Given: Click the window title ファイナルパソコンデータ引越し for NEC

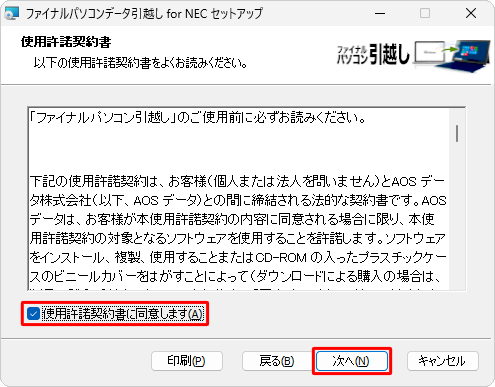Looking at the screenshot, I should (x=144, y=14).
